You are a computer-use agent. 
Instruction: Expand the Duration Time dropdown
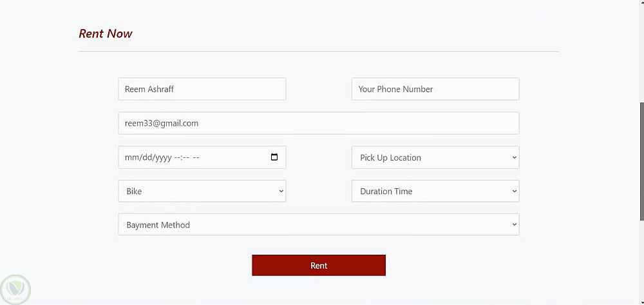click(x=435, y=191)
